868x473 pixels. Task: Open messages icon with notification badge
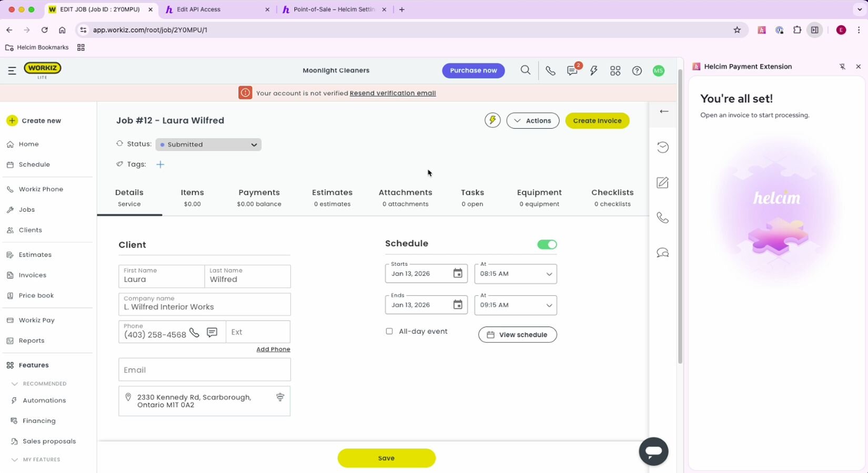pyautogui.click(x=572, y=71)
